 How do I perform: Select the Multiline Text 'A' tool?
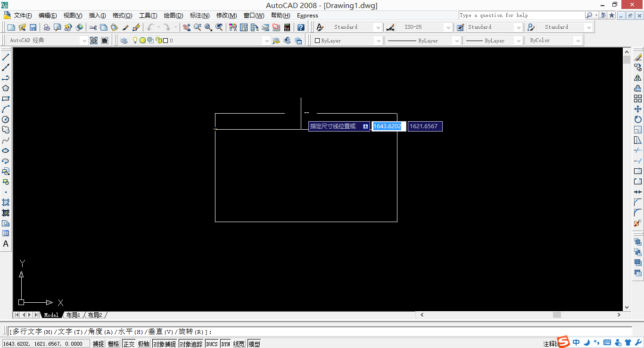click(6, 244)
